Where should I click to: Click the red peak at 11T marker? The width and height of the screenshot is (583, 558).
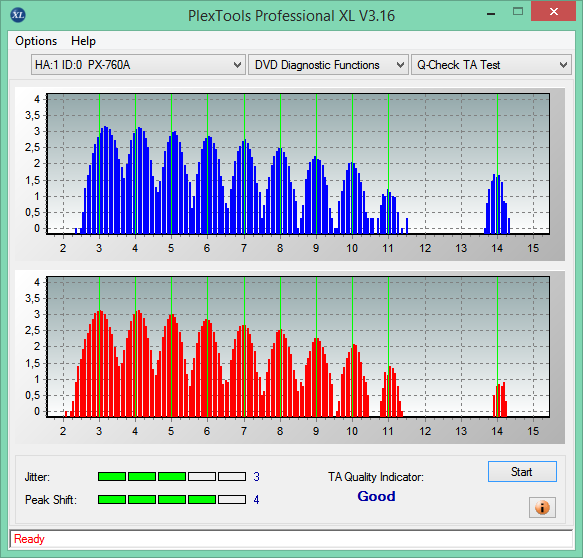(390, 368)
